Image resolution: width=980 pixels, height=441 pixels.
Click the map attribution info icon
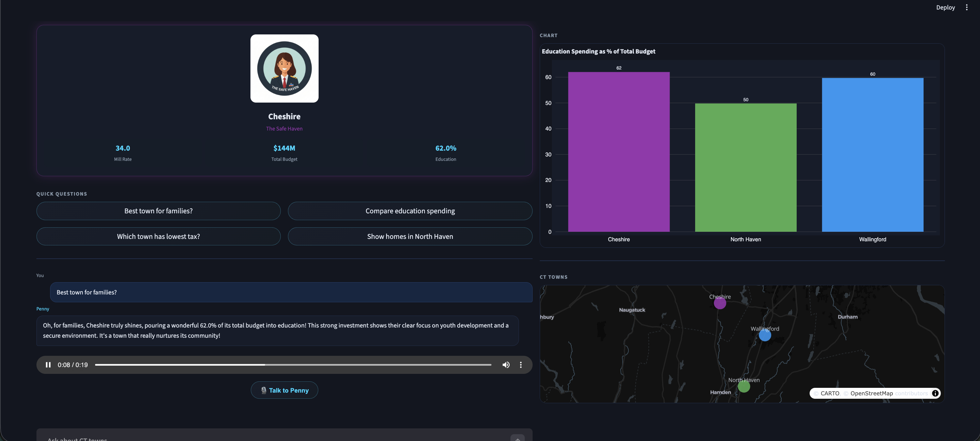tap(935, 393)
